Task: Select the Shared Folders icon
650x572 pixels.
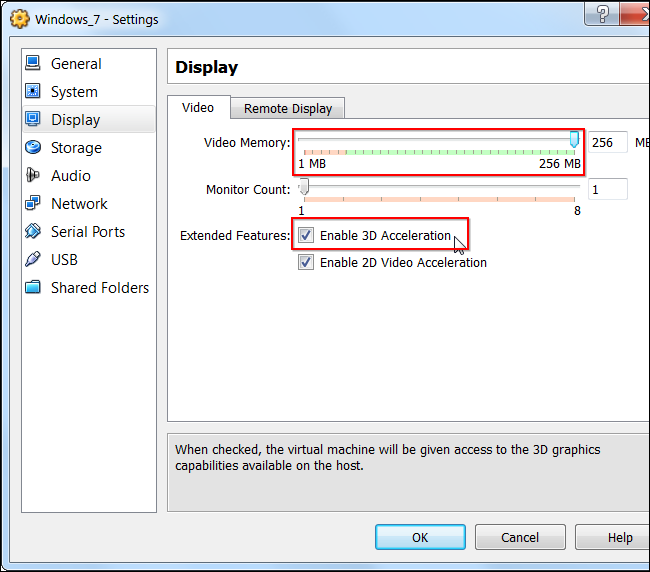Action: tap(33, 287)
